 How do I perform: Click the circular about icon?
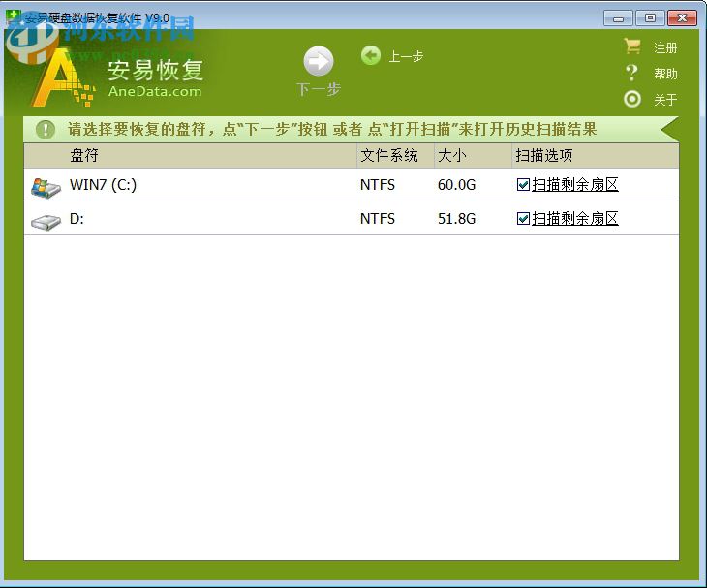[x=632, y=99]
